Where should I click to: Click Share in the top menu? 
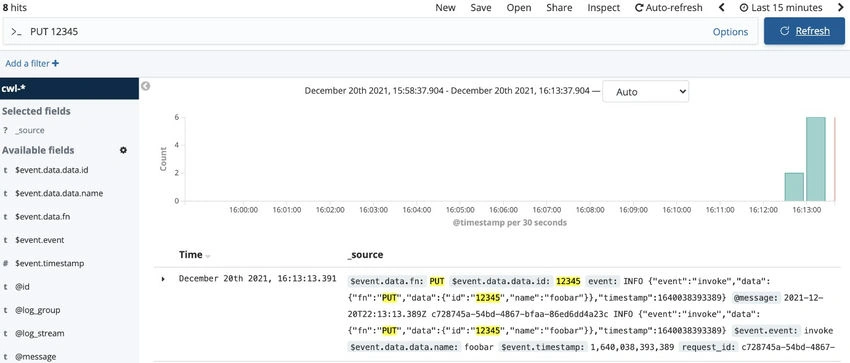click(559, 8)
